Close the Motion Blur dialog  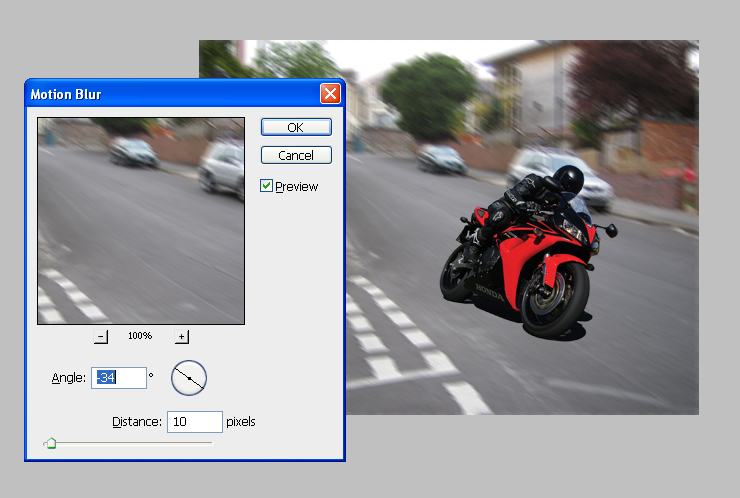[x=329, y=95]
